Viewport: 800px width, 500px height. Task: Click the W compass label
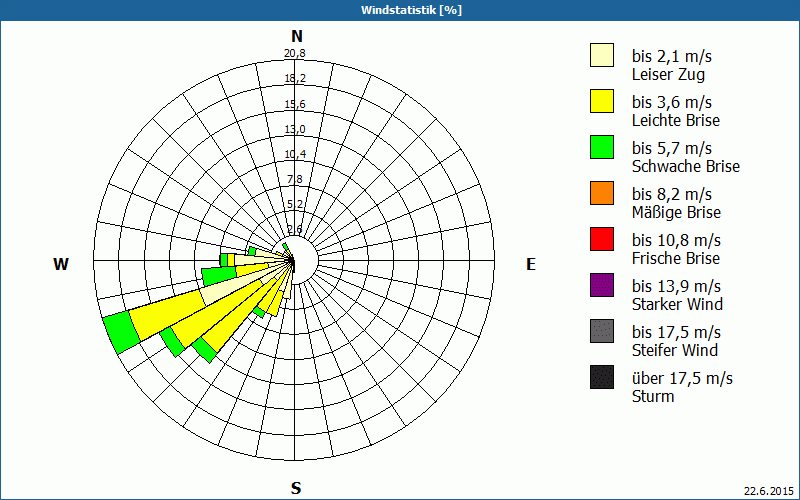pos(61,264)
